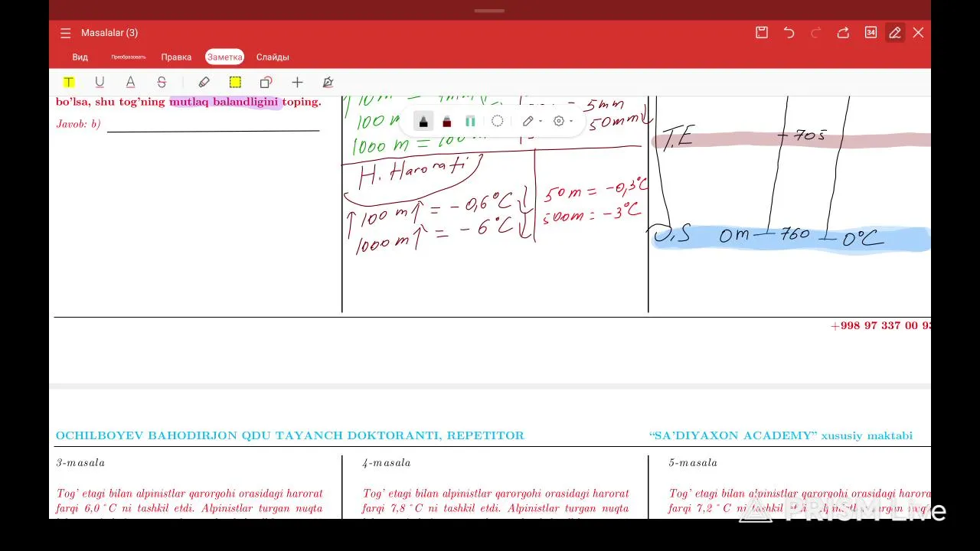The width and height of the screenshot is (980, 551).
Task: Open the page number 34 thumbnails
Action: coord(871,32)
